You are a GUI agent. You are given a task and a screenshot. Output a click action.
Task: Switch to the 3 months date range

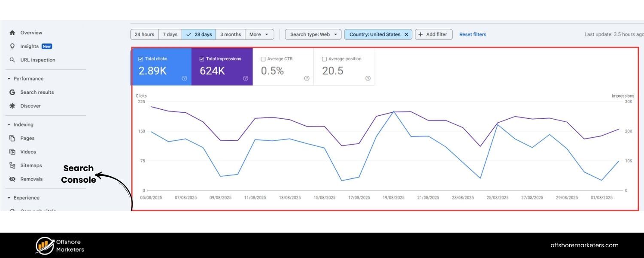click(x=230, y=34)
